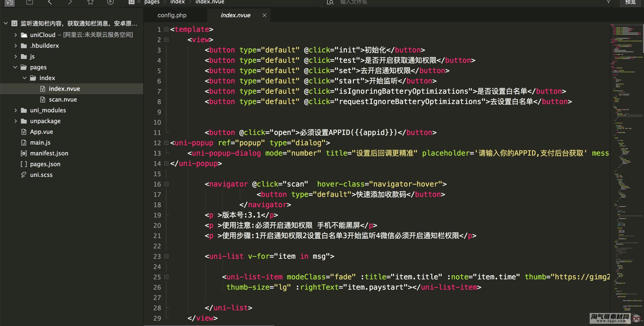Click the uni.scss file icon
Viewport: 644px width, 326px height.
coord(24,175)
